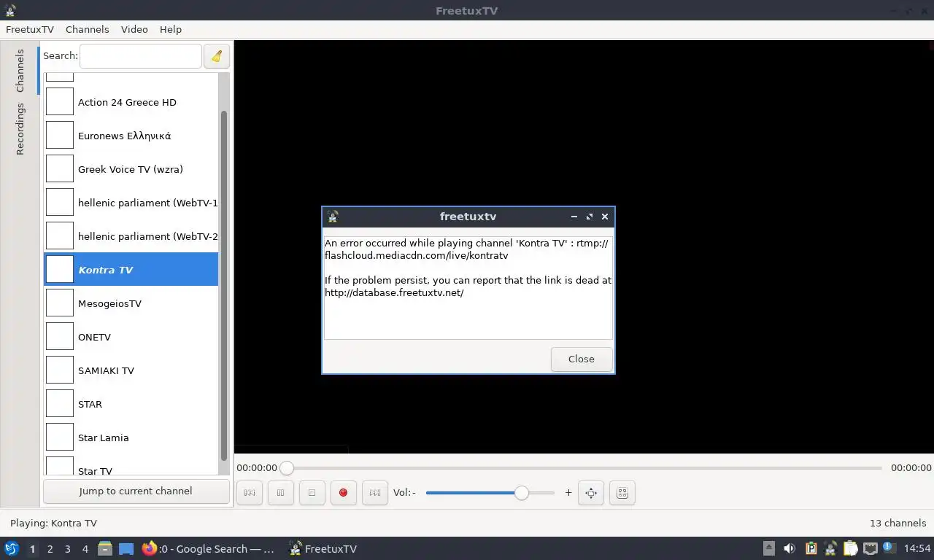Screen dimensions: 934x560
Task: Click the FreetuxTV title bar app icon
Action: pos(10,10)
